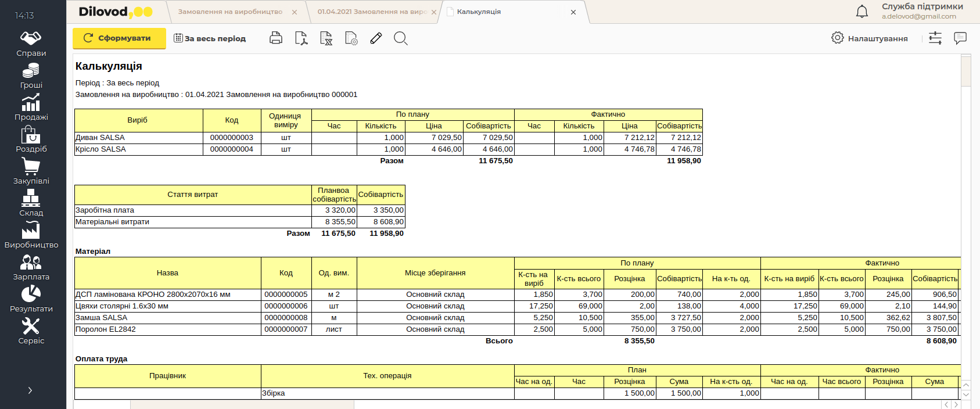The image size is (980, 409).
Task: Open the comments chat bubble icon
Action: (x=960, y=38)
